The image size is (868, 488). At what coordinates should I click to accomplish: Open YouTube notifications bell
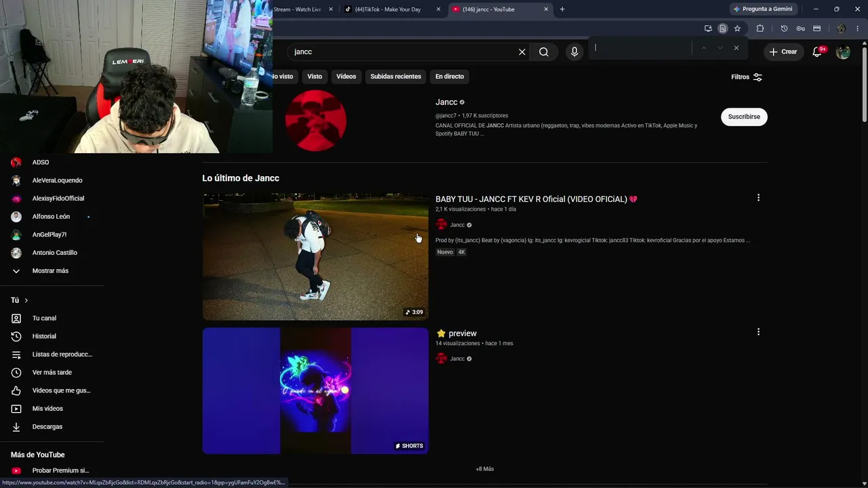[817, 52]
